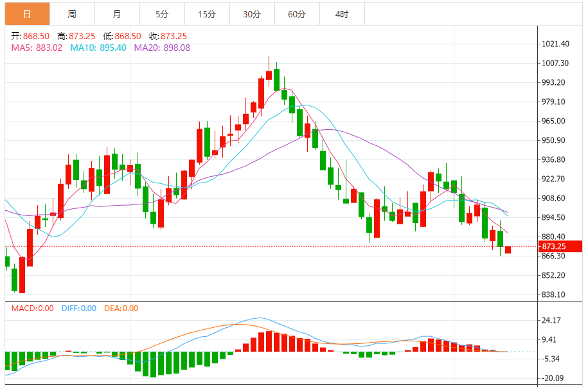Click the 965.00 price axis label
The width and height of the screenshot is (588, 387).
point(553,121)
